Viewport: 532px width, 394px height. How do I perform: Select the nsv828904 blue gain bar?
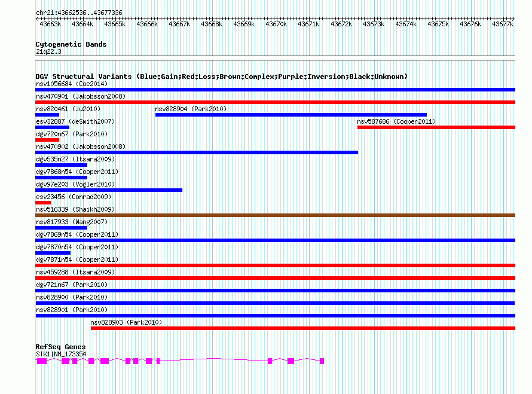click(291, 115)
